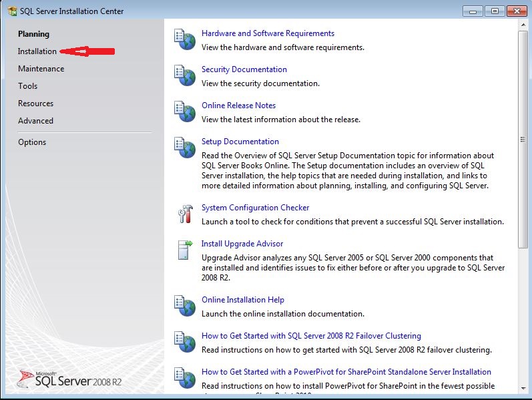Open PowerPivot for SharePoint Standalone Server link
This screenshot has width=532, height=400.
346,371
